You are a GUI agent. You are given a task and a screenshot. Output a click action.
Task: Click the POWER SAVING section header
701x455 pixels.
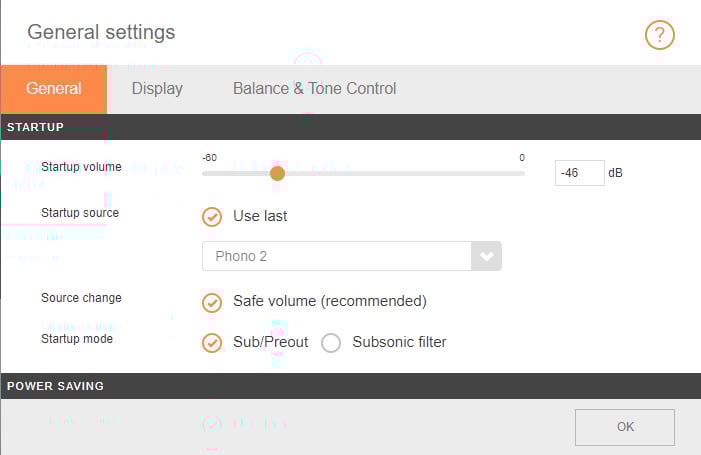55,386
